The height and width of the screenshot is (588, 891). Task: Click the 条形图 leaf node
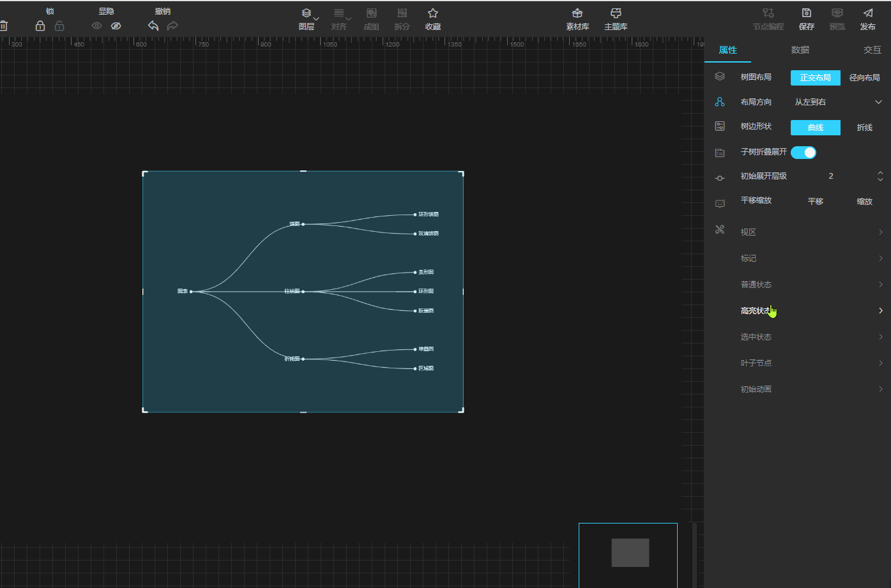pyautogui.click(x=424, y=272)
